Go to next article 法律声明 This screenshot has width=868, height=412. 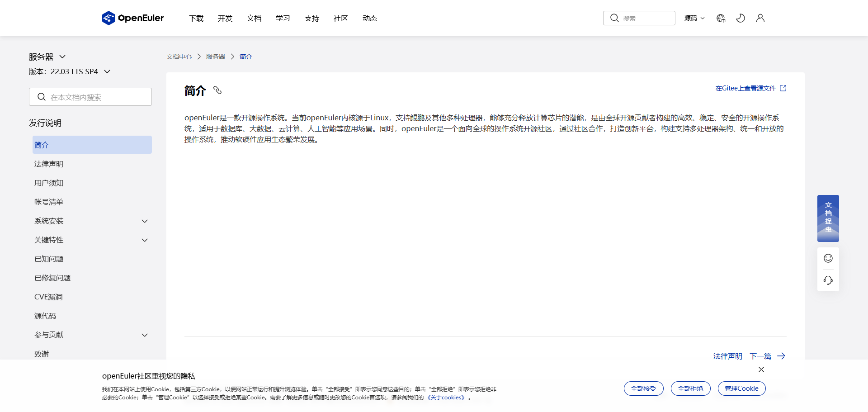coord(728,356)
